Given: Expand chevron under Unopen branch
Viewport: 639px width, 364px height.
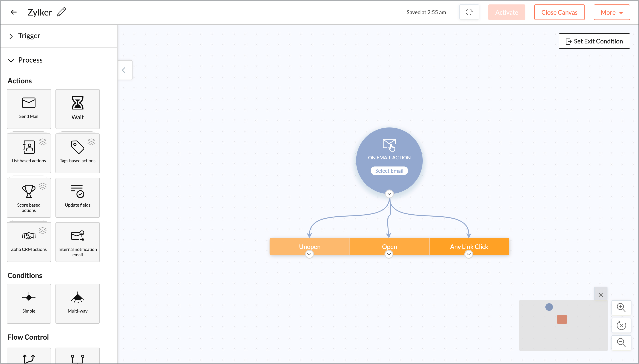Looking at the screenshot, I should [x=309, y=254].
